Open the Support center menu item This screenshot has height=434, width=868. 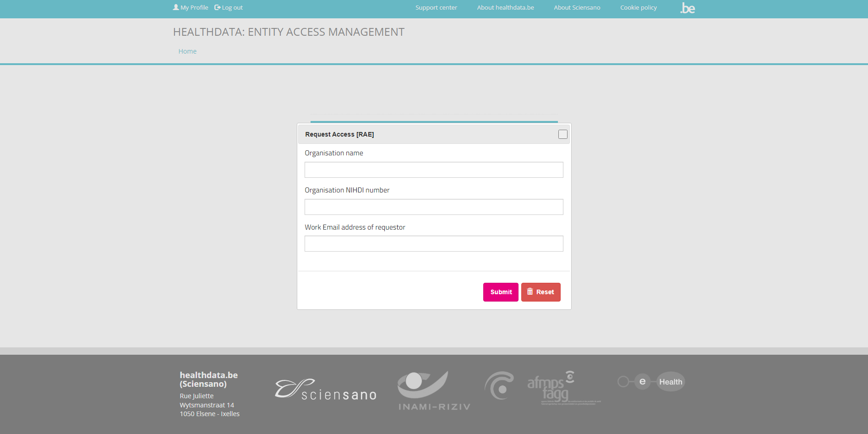436,8
